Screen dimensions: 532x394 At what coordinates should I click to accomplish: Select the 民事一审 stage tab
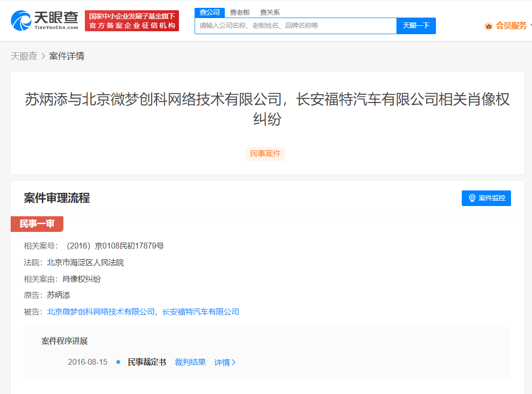(37, 224)
